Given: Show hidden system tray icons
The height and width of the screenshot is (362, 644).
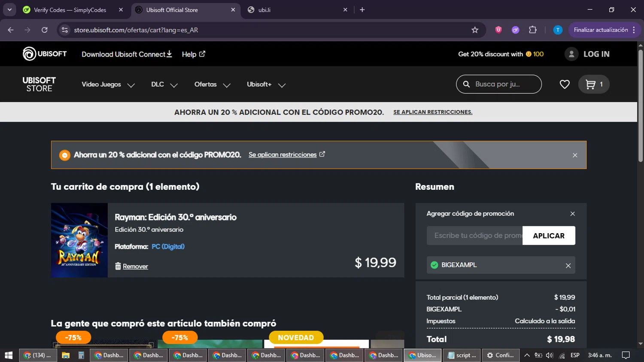Looking at the screenshot, I should click(527, 355).
